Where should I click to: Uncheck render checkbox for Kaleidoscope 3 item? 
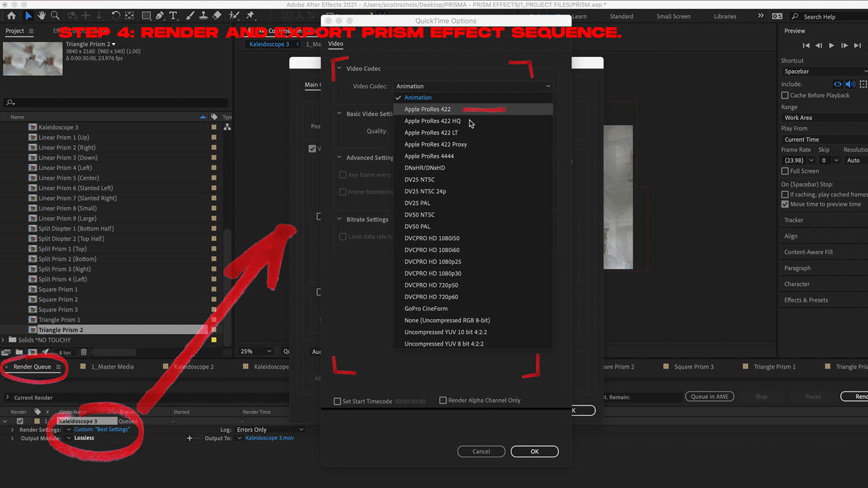19,421
